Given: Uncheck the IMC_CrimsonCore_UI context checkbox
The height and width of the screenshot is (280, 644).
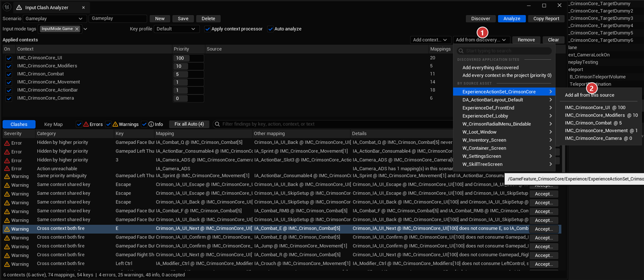Looking at the screenshot, I should (x=8, y=58).
